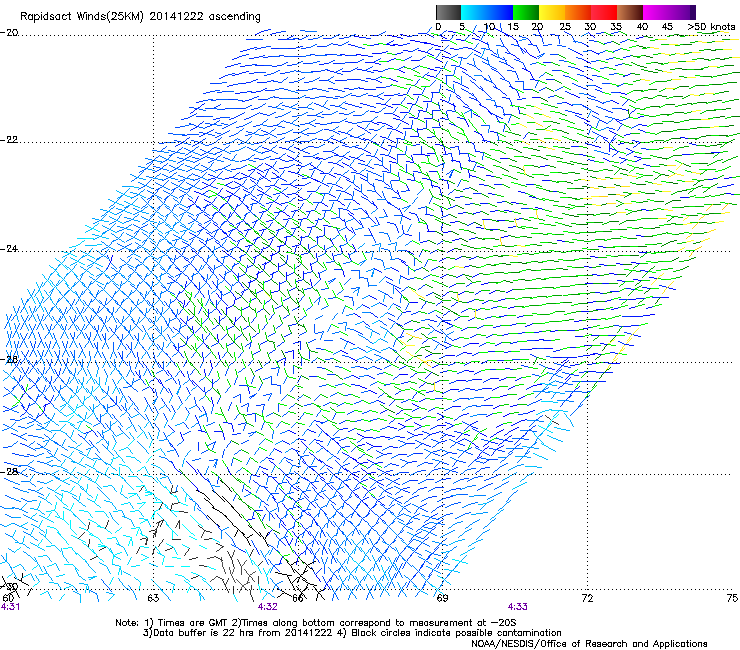Click the 'Times are GMT' note line
Image resolution: width=740 pixels, height=650 pixels.
[x=316, y=623]
